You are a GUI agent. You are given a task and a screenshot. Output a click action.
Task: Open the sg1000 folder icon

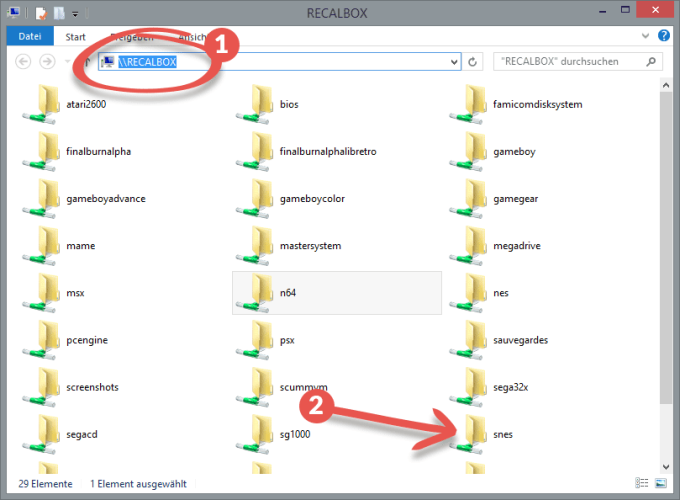255,435
